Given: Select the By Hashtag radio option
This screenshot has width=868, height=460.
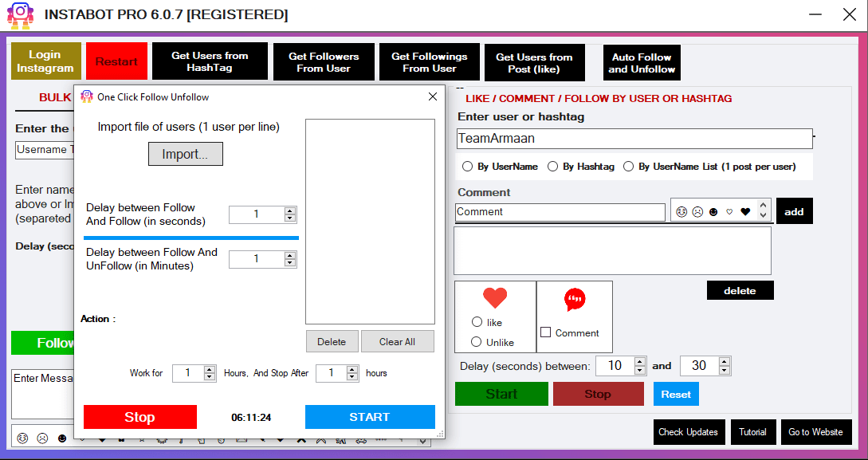Looking at the screenshot, I should [552, 166].
